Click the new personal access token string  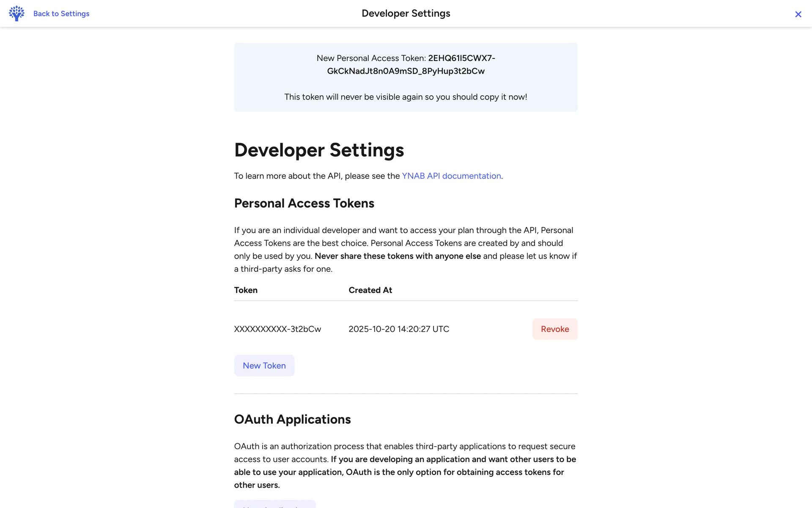pyautogui.click(x=406, y=71)
